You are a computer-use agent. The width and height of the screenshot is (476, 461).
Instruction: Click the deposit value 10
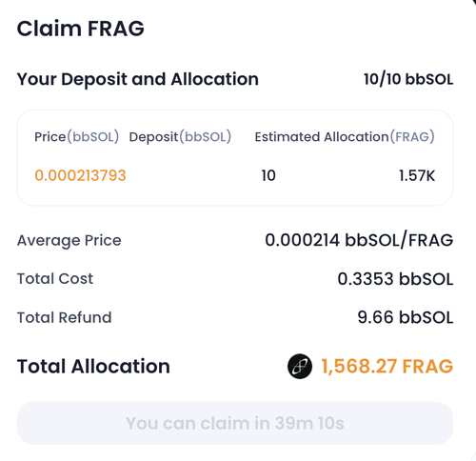click(268, 175)
